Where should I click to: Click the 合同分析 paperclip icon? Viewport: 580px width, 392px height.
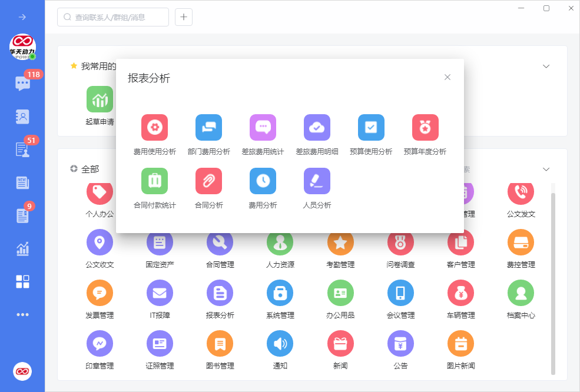[208, 181]
